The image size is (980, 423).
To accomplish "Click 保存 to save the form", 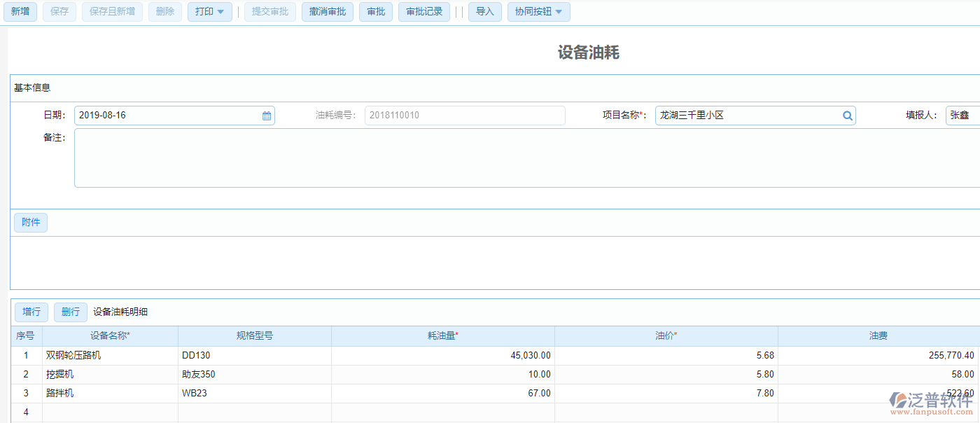I will 59,11.
